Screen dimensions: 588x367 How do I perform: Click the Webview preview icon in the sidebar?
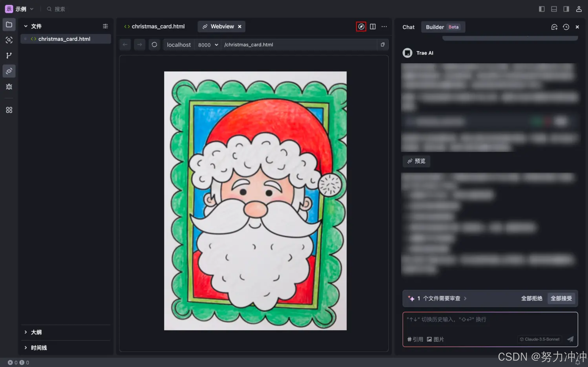pos(9,71)
